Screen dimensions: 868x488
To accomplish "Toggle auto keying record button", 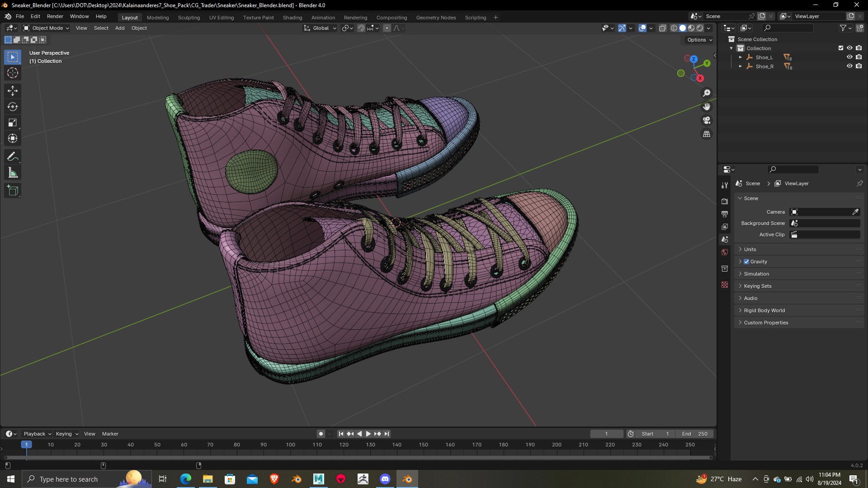I will [x=321, y=434].
